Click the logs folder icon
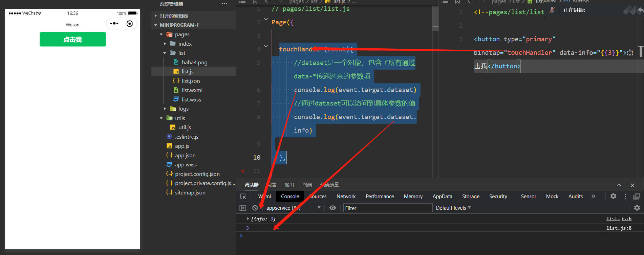644x255 pixels. point(173,109)
